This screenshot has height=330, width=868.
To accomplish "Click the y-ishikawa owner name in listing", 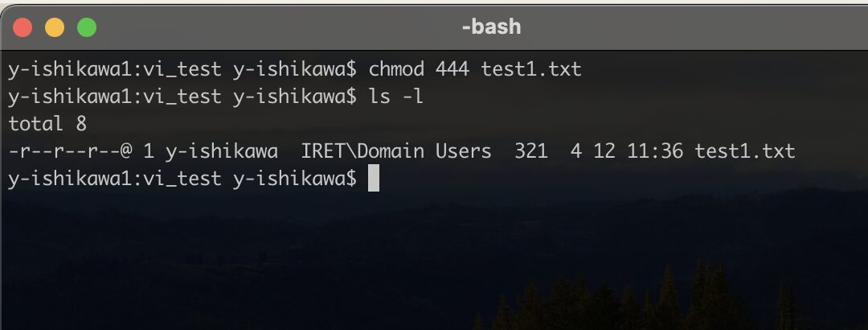I will (x=222, y=151).
